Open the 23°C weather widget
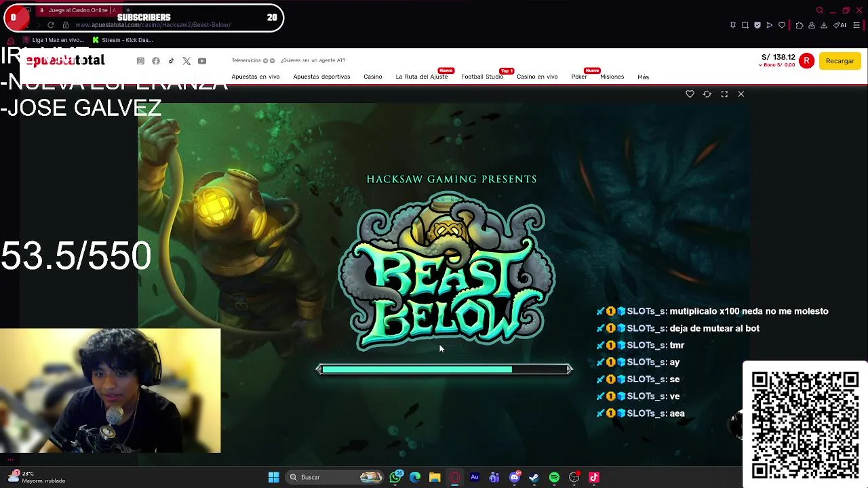Viewport: 868px width, 488px height. (37, 477)
